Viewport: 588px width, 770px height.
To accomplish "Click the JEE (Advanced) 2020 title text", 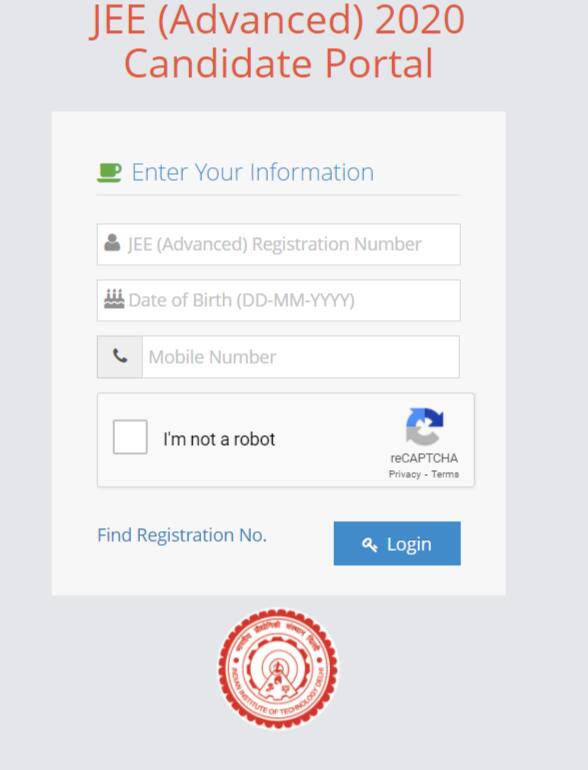I will coord(277,20).
